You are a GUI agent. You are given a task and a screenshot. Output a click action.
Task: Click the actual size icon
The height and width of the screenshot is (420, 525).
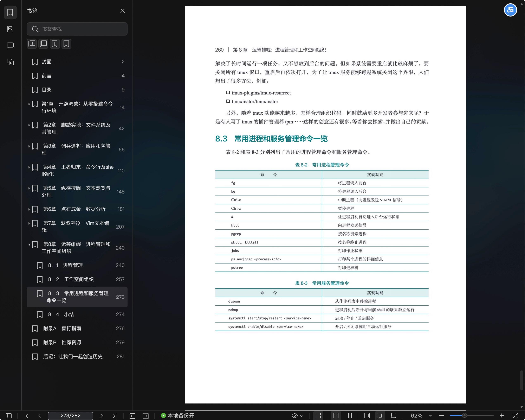coord(367,416)
